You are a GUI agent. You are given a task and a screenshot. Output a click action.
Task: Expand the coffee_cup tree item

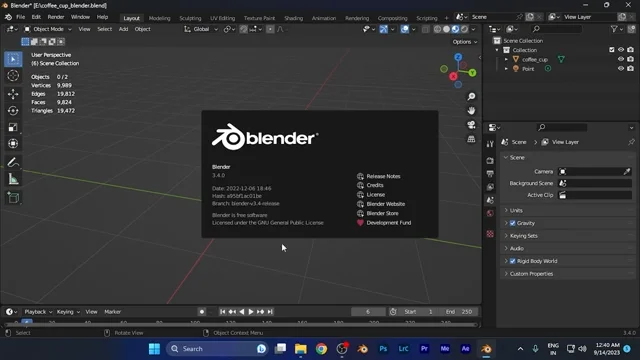coord(506,60)
